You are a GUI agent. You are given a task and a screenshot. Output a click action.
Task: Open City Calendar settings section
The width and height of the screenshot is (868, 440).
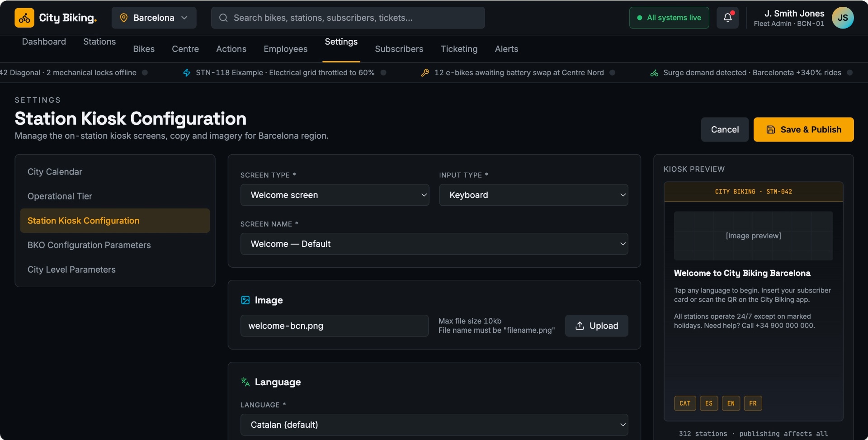115,172
